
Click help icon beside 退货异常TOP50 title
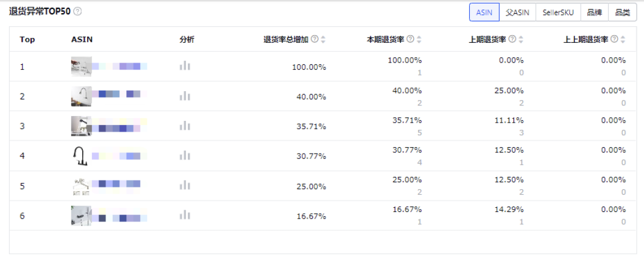tap(77, 11)
